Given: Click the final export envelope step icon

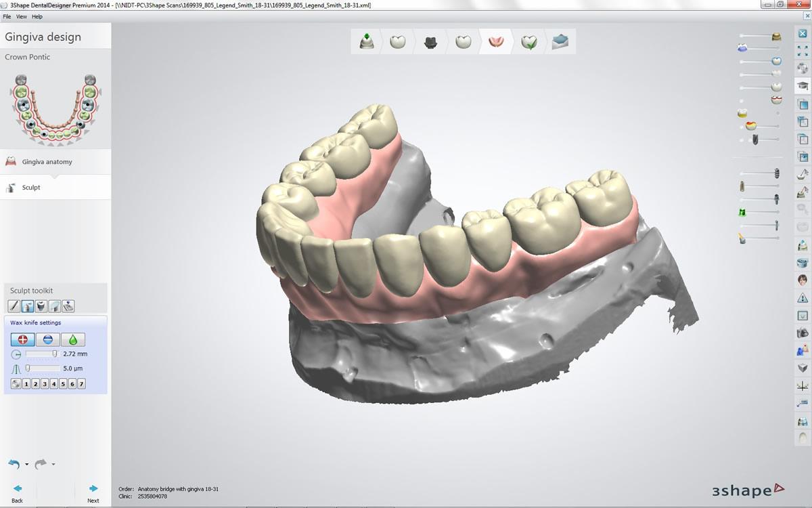Looking at the screenshot, I should click(560, 41).
